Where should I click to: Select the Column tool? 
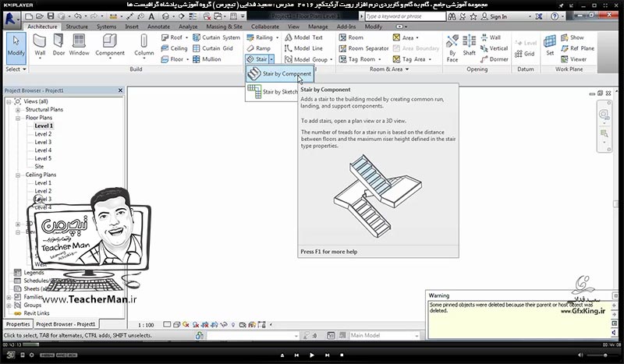click(x=144, y=45)
